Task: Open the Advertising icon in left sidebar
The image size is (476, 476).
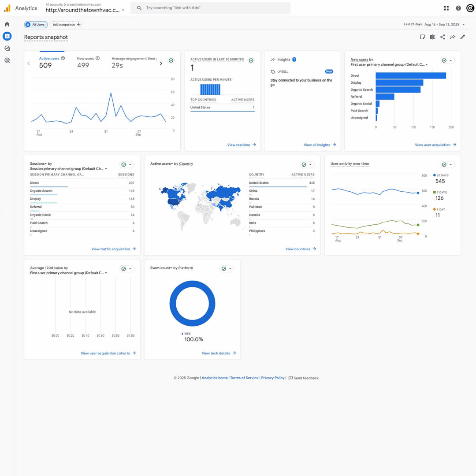Action: [7, 60]
